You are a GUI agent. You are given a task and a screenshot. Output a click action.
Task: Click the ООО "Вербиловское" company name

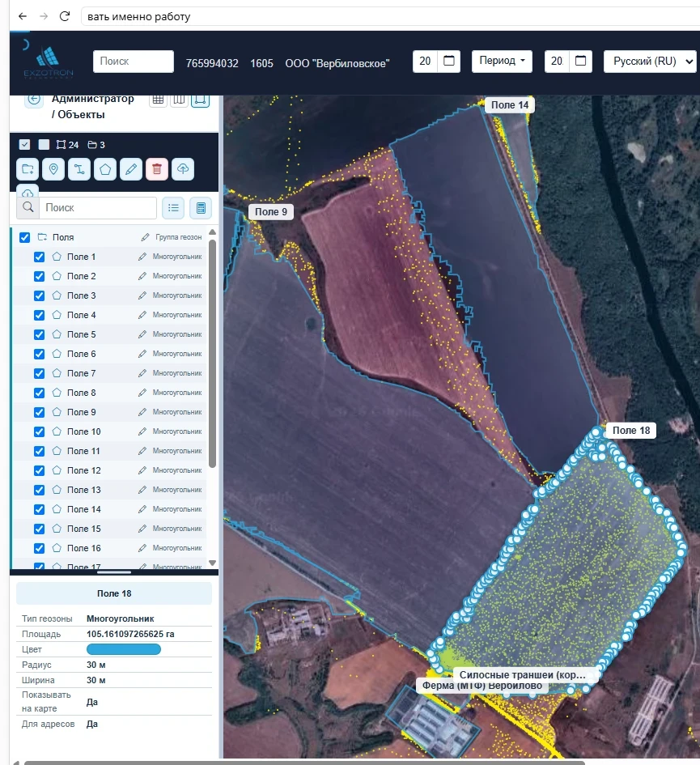337,63
